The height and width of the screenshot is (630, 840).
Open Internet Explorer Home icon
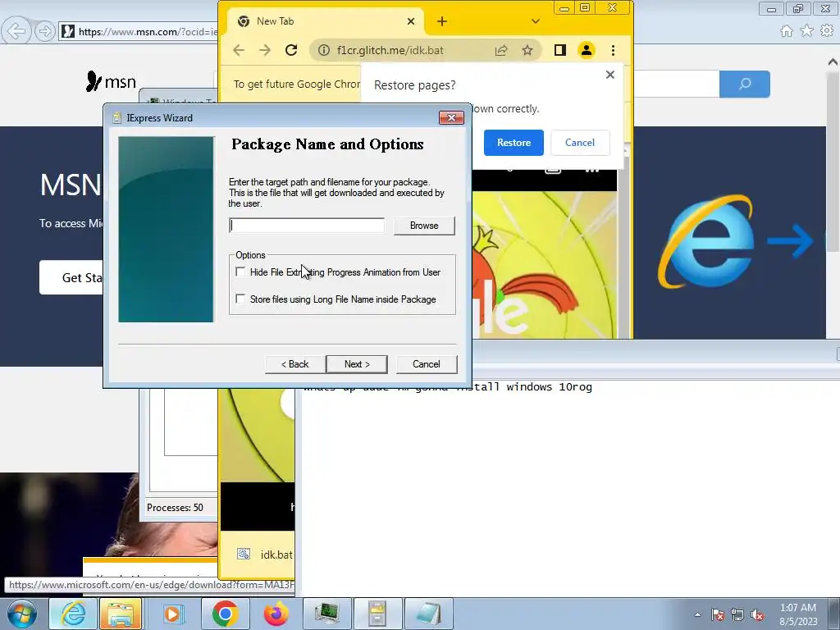787,31
